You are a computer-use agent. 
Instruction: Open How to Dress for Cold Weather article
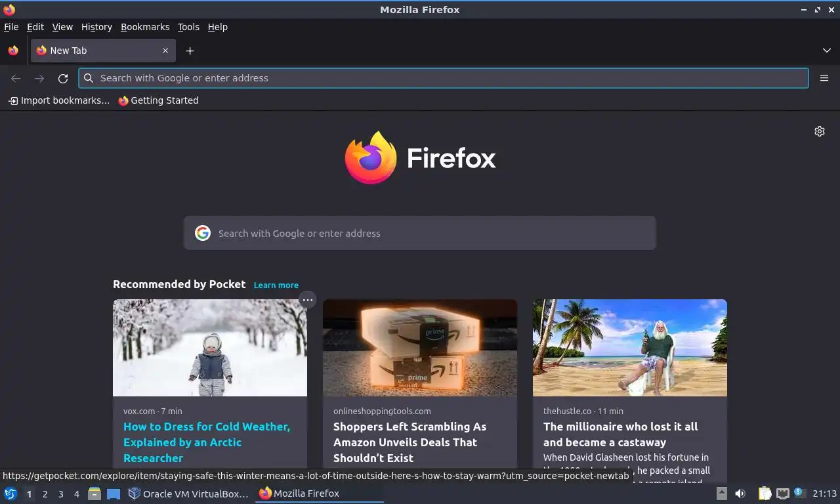[x=207, y=442]
